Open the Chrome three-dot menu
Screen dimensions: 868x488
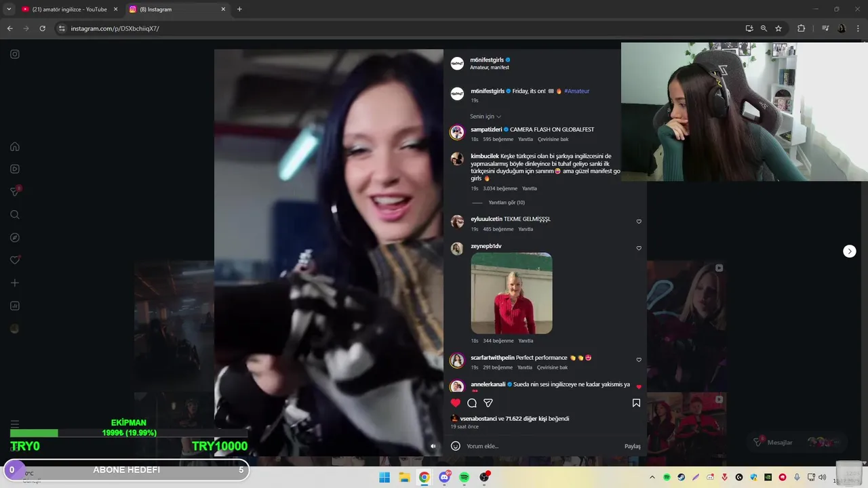click(859, 28)
